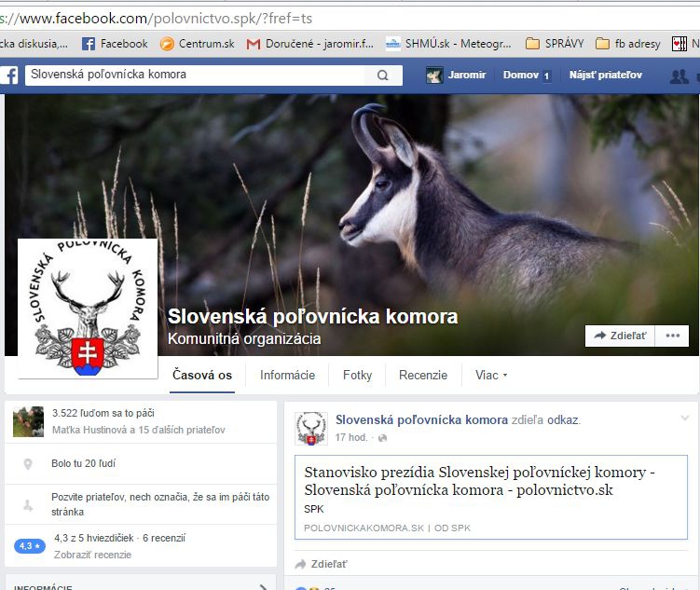Click the invite friends icon beside Pozvite priateľov

(28, 506)
